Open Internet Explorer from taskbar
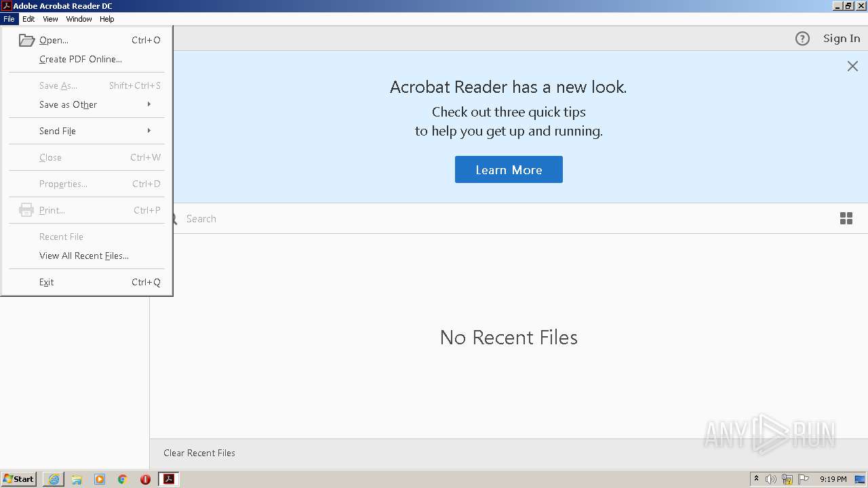The height and width of the screenshot is (488, 868). point(54,479)
